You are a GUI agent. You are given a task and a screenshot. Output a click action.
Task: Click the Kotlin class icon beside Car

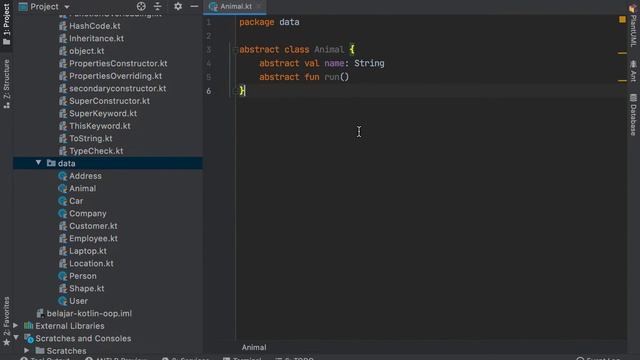[x=62, y=201]
